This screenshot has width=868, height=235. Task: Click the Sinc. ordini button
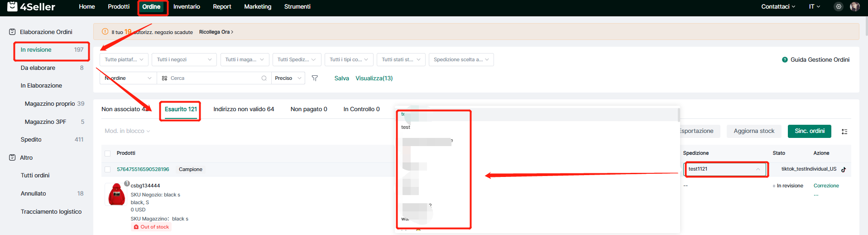809,131
